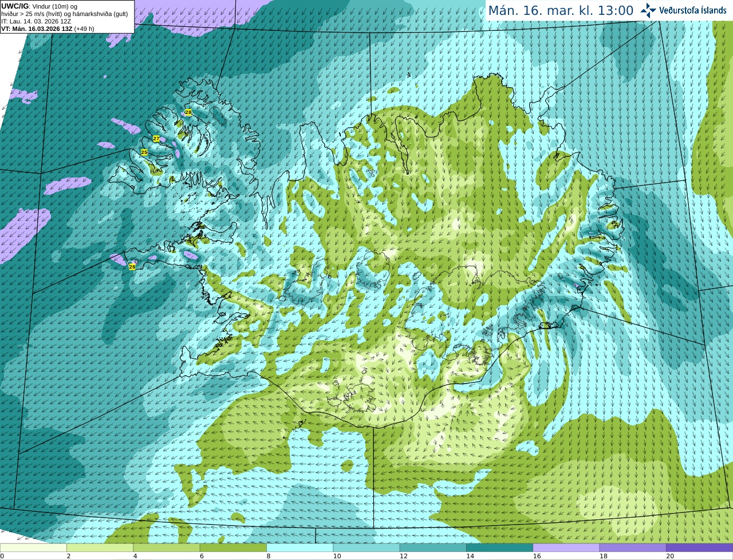Select the 18–20 m/s purple legend color

(x=633, y=548)
